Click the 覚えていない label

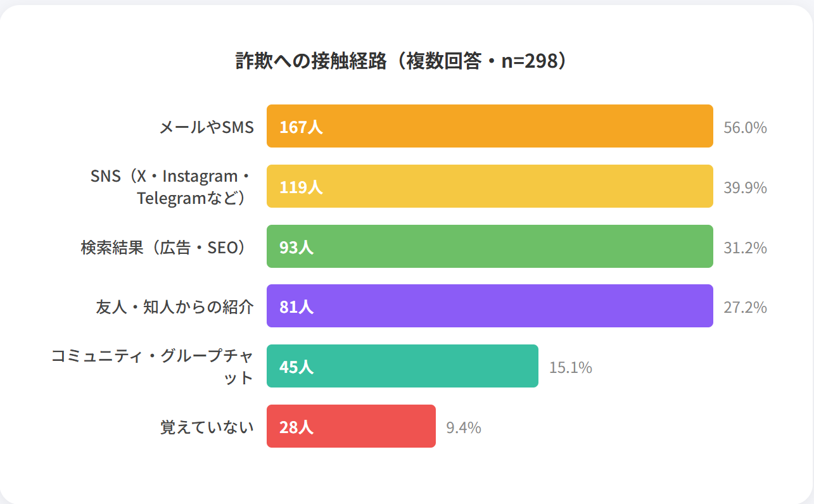point(207,427)
